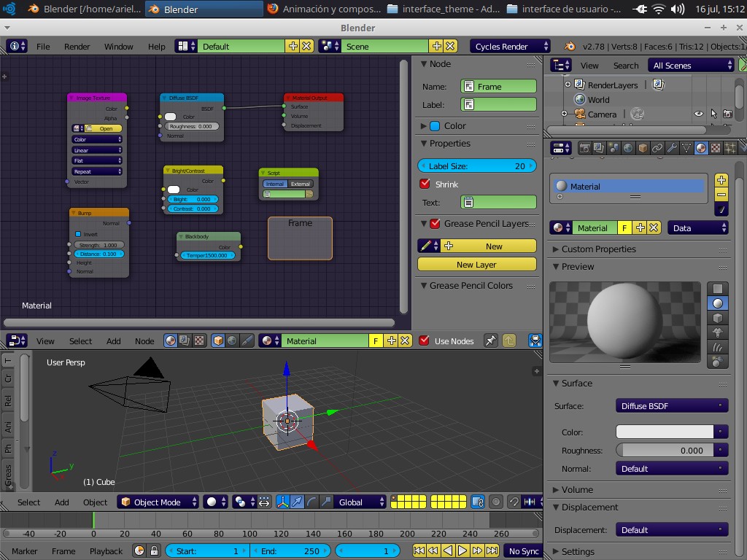Screen dimensions: 747x560
Task: Toggle snapping magnet in 3D viewport header
Action: click(513, 502)
